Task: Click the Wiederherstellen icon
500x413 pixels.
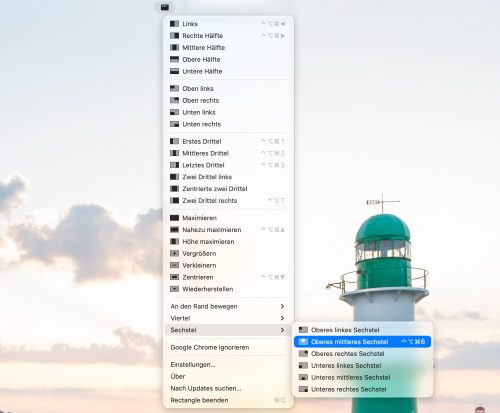Action: point(174,289)
